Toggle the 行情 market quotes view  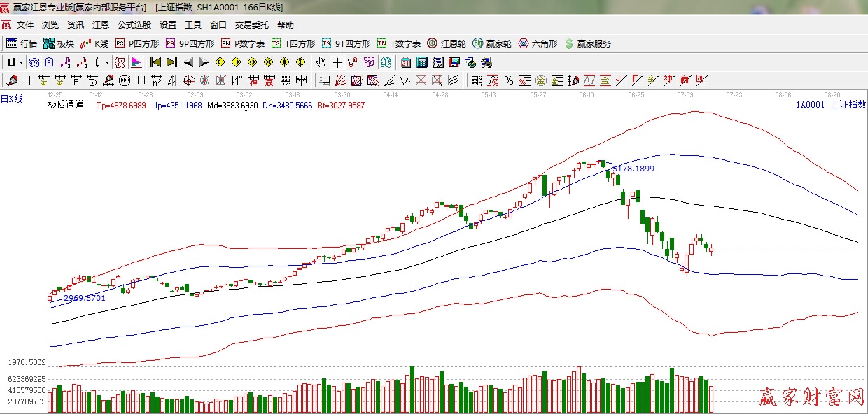pyautogui.click(x=22, y=43)
